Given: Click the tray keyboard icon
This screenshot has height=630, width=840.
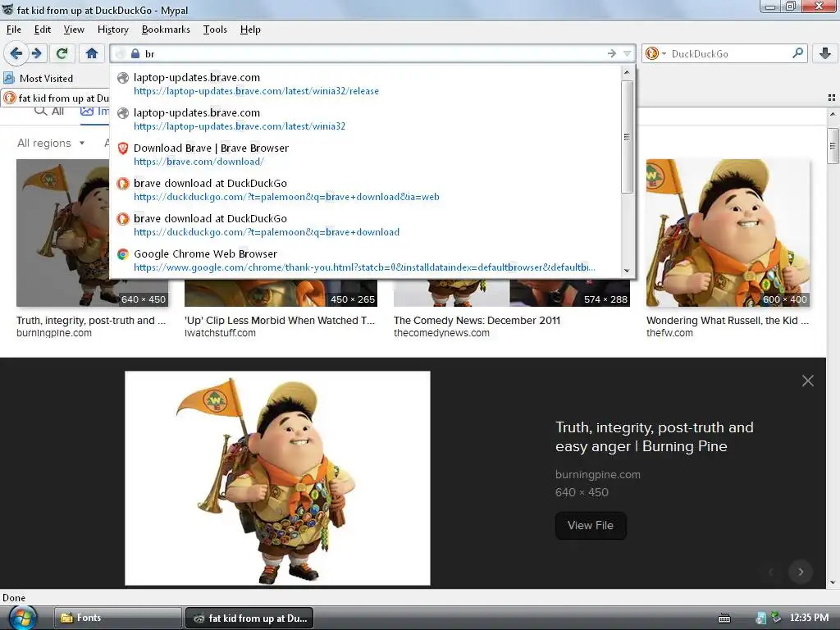Looking at the screenshot, I should click(x=724, y=619).
